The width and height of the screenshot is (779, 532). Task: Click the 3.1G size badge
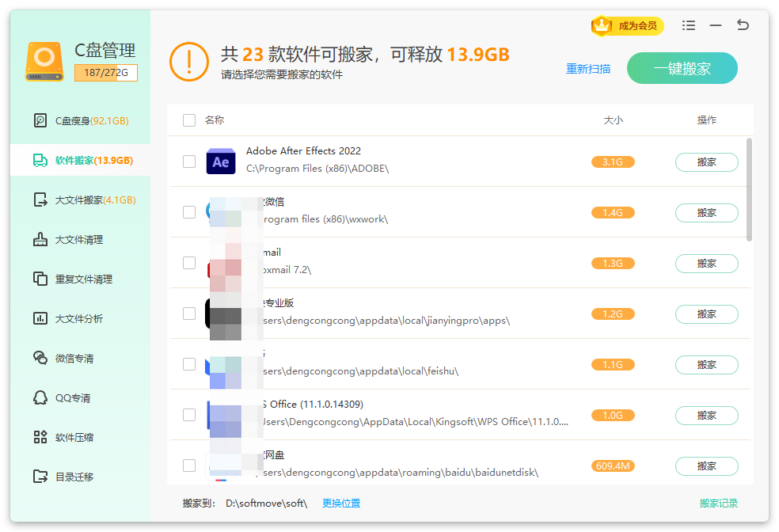[613, 162]
